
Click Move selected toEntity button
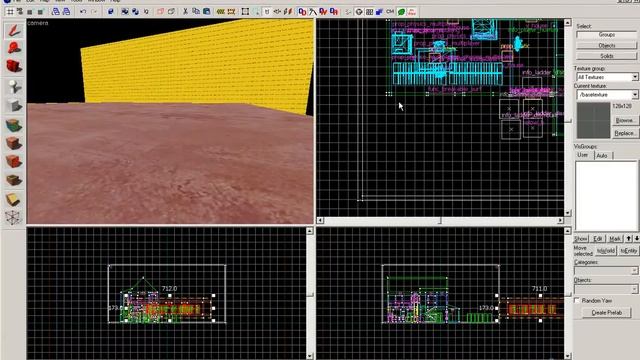coord(628,251)
